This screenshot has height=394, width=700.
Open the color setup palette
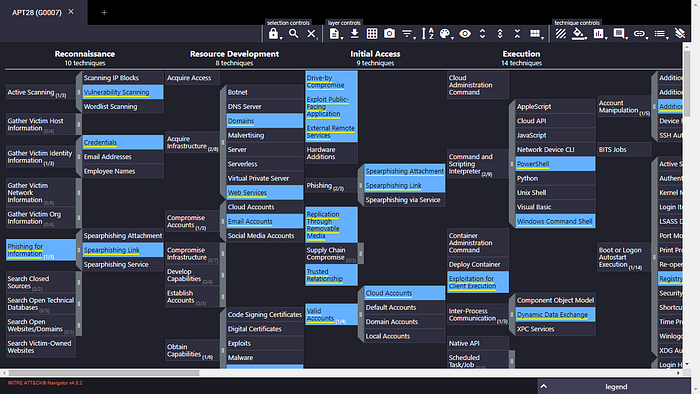[445, 33]
